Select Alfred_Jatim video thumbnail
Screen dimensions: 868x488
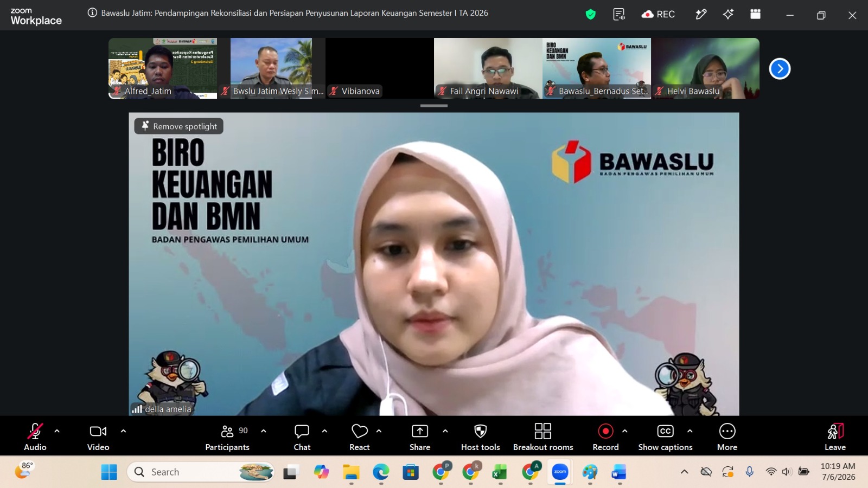(x=163, y=68)
